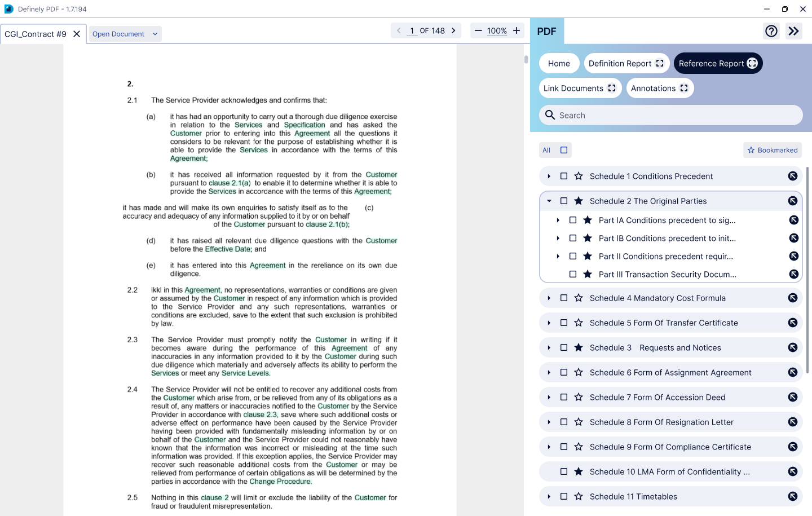Toggle star on Part III Transaction Security
Screen dimensions: 812x516
pyautogui.click(x=588, y=274)
